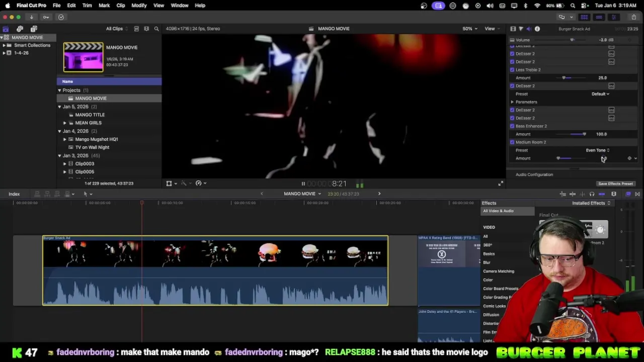Toggle headphones audio skimming icon
The image size is (644, 362).
[592, 194]
